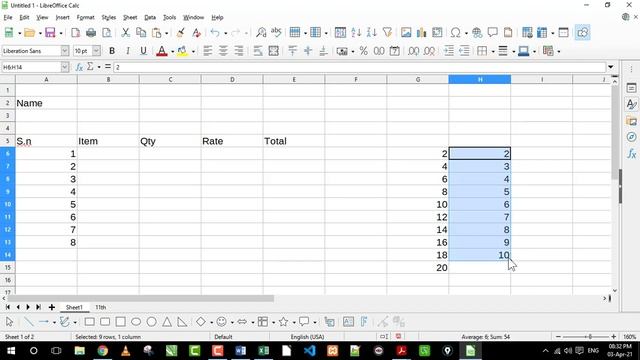Select column H header
The width and height of the screenshot is (640, 360).
pyautogui.click(x=480, y=80)
